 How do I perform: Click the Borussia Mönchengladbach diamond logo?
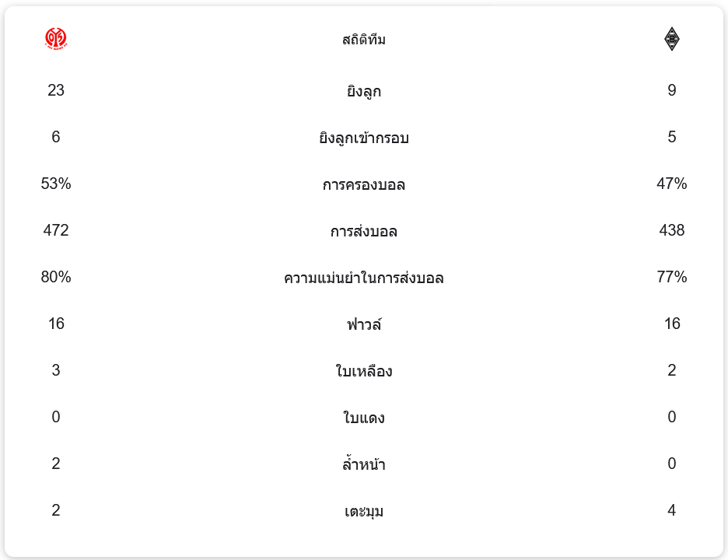pos(672,39)
